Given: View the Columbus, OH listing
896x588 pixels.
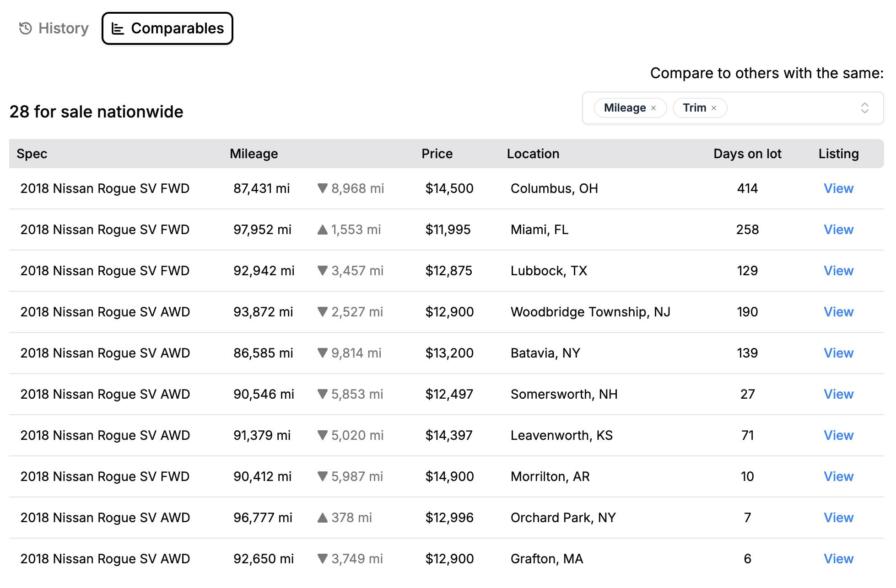Looking at the screenshot, I should coord(838,188).
